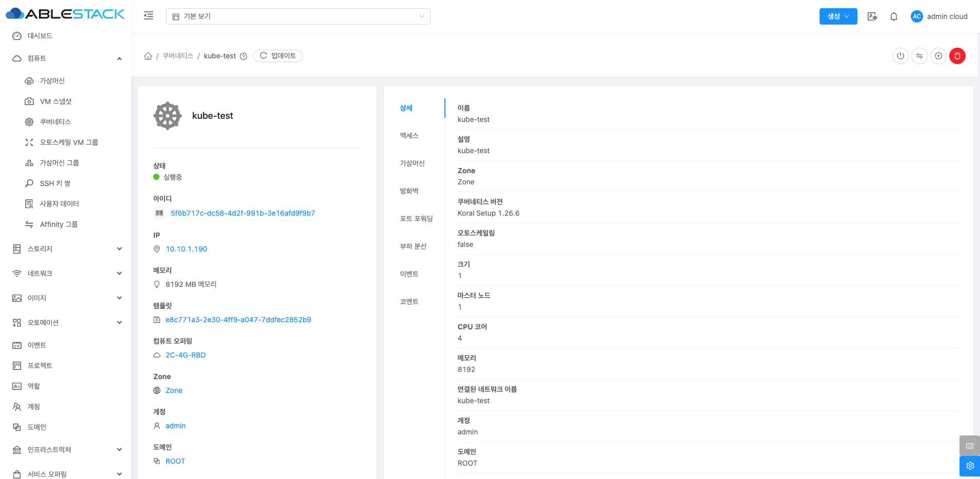Click the barcode icon next to the cluster ID
The height and width of the screenshot is (479, 980).
pos(159,213)
